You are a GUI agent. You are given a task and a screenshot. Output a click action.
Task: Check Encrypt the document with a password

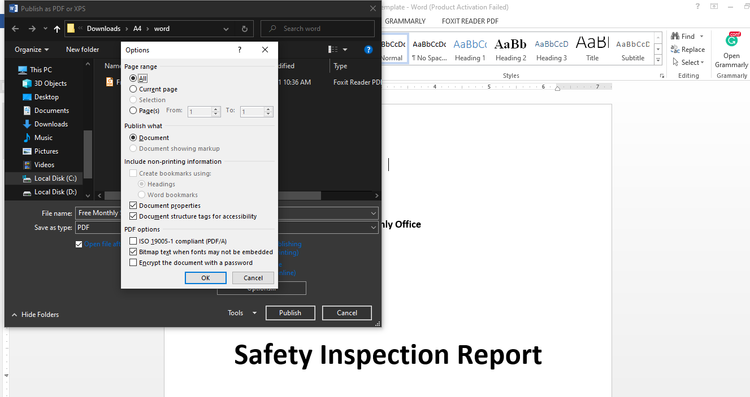pyautogui.click(x=133, y=263)
